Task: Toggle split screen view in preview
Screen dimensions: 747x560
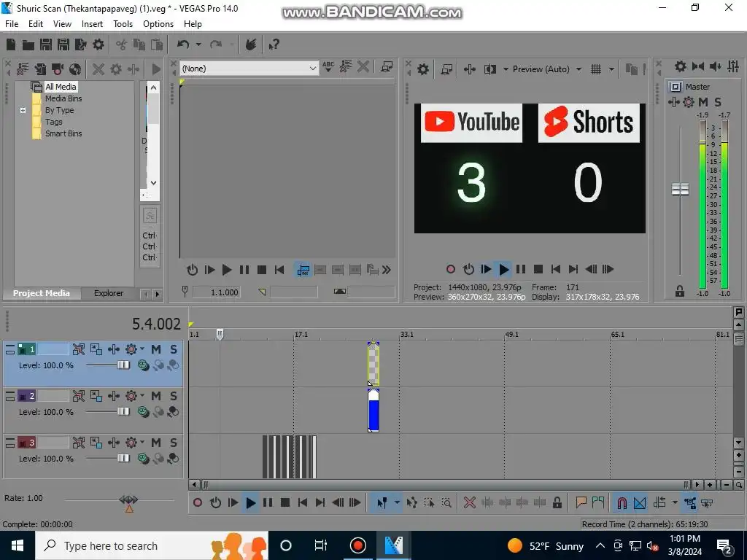Action: coord(490,69)
